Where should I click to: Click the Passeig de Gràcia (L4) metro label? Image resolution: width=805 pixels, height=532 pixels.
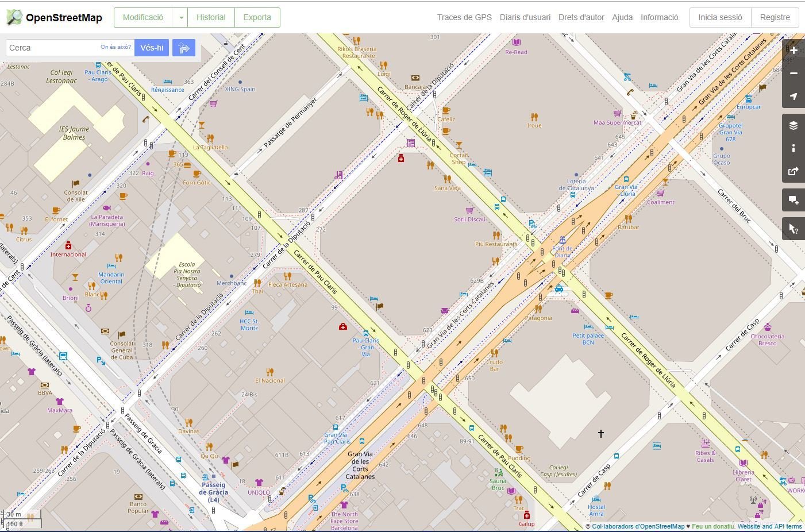214,492
